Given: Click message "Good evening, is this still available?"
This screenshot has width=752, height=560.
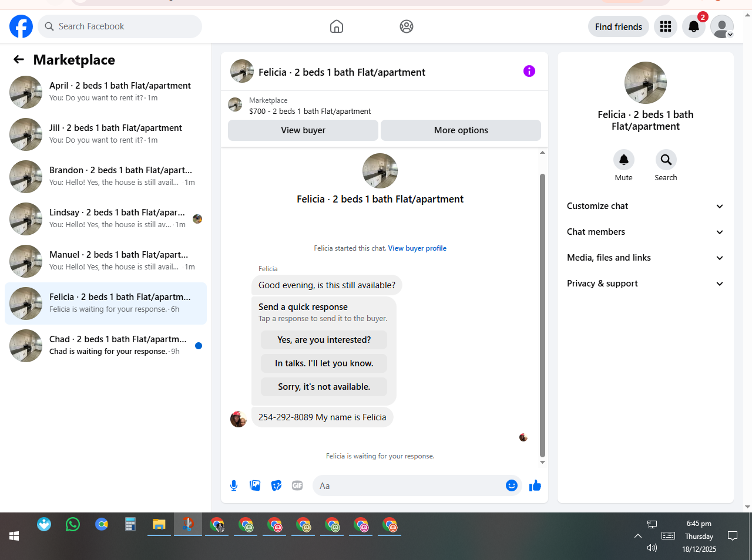Looking at the screenshot, I should pyautogui.click(x=327, y=285).
